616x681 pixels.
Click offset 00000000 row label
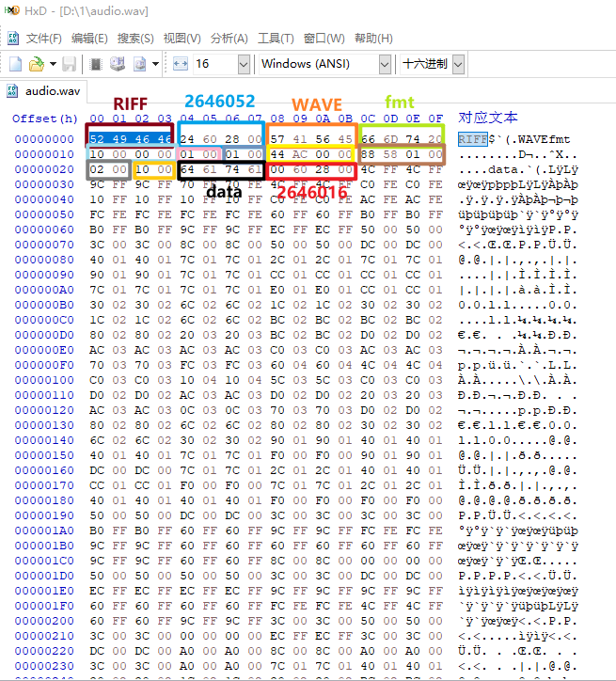44,139
